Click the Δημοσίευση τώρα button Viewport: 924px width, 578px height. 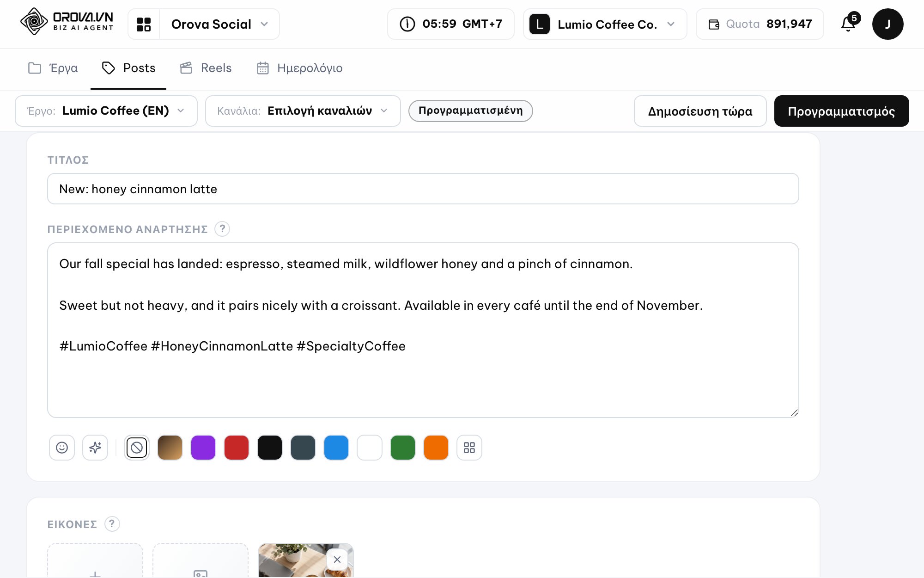pos(700,111)
